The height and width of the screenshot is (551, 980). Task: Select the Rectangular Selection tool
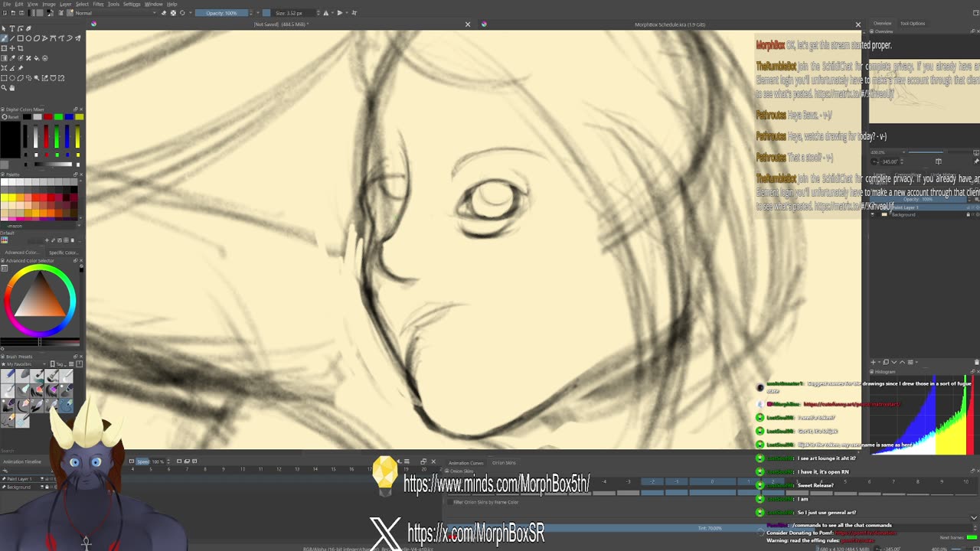pyautogui.click(x=5, y=78)
